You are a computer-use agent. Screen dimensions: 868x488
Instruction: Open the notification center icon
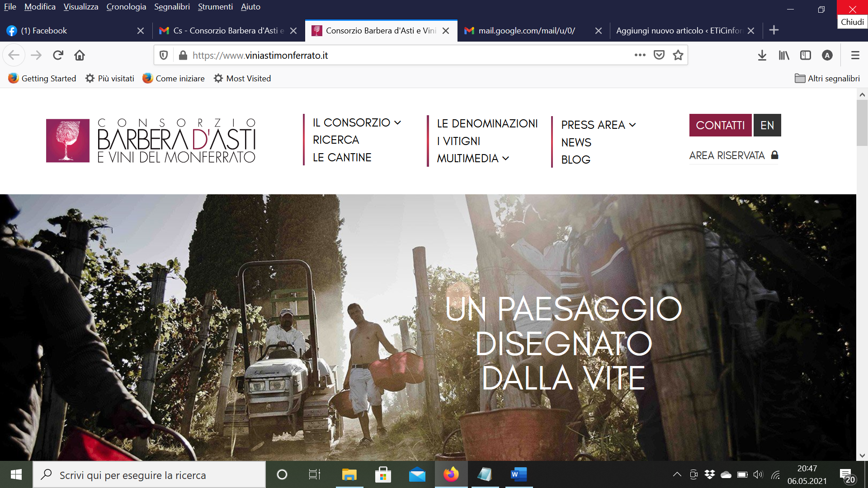pos(848,475)
